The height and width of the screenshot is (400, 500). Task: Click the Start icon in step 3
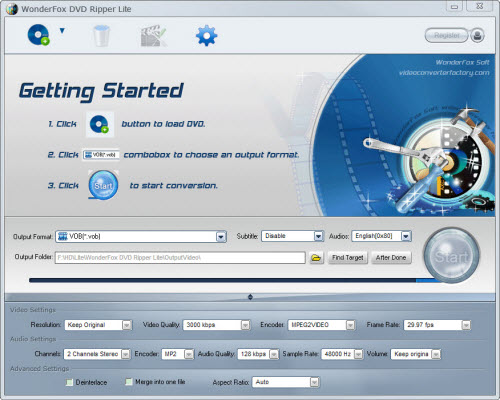[x=103, y=185]
